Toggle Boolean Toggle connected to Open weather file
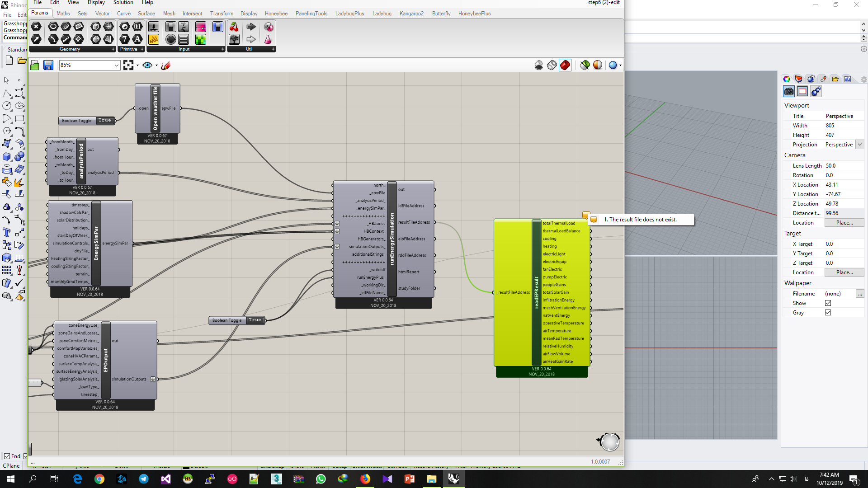The width and height of the screenshot is (868, 488). (x=104, y=121)
